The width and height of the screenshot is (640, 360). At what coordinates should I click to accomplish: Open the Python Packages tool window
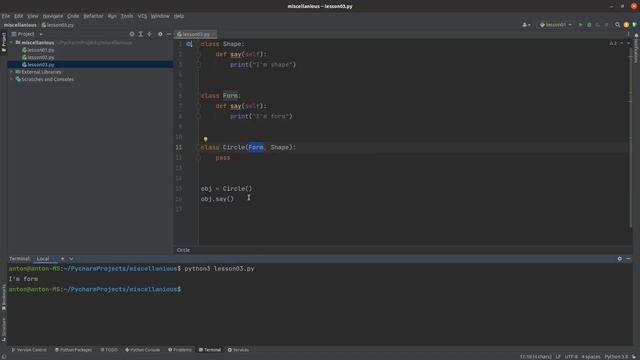tap(73, 350)
